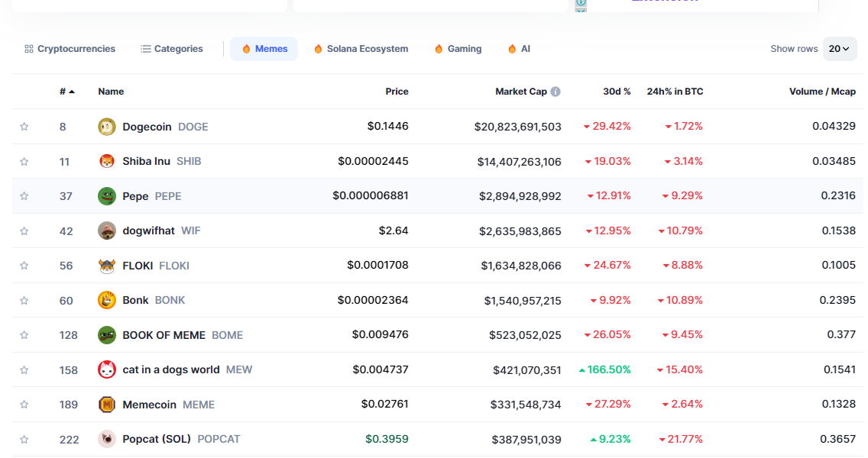Click the Popcat (SOL) coin logo
Screen dimensions: 868x458
click(107, 439)
